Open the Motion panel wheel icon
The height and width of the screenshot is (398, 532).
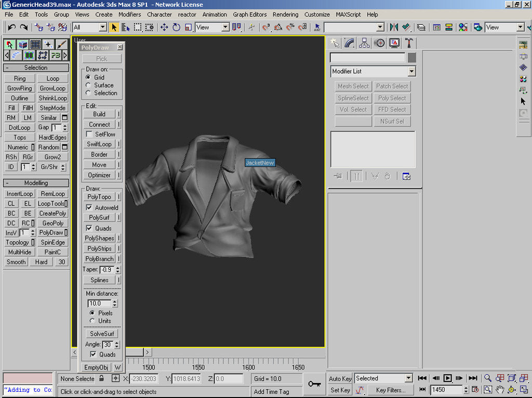379,43
